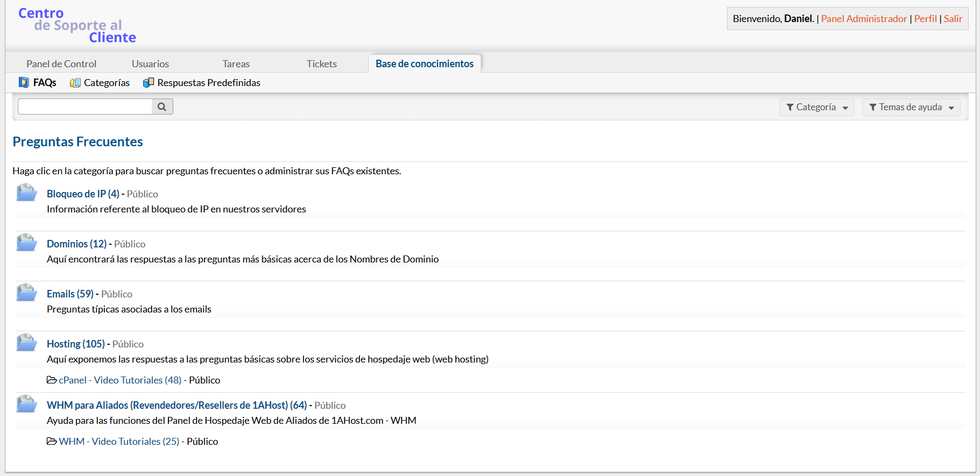The image size is (980, 476).
Task: Open the Temas de ayuda dropdown
Action: pyautogui.click(x=911, y=107)
